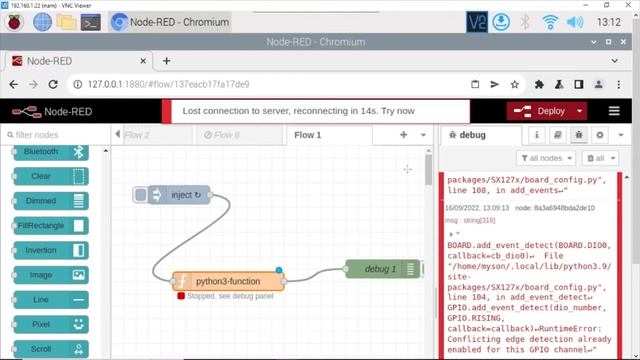This screenshot has width=640, height=360.
Task: Open the browser profile avatar
Action: pos(598,84)
